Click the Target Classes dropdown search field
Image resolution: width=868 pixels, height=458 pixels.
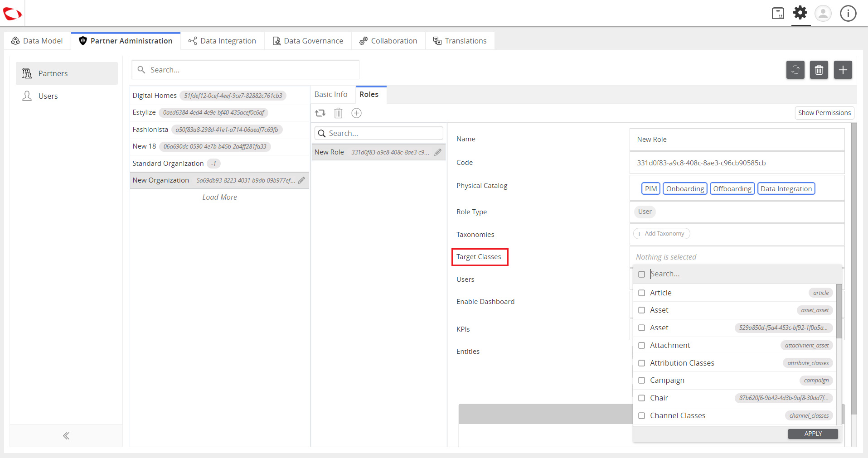(x=743, y=274)
